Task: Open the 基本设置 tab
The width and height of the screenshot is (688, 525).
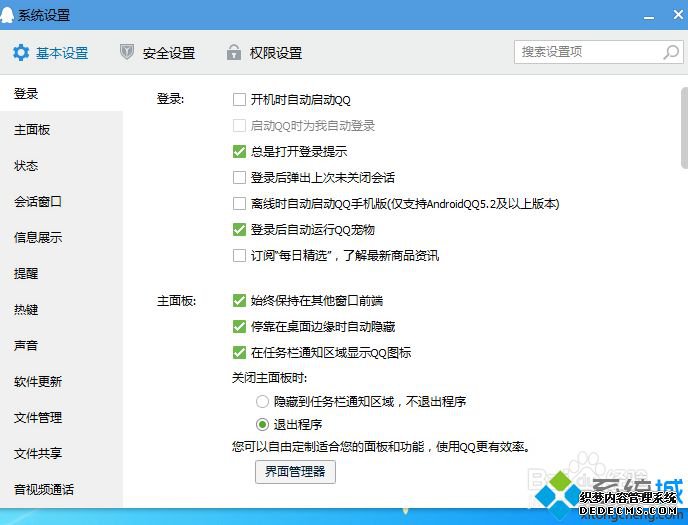Action: click(50, 53)
